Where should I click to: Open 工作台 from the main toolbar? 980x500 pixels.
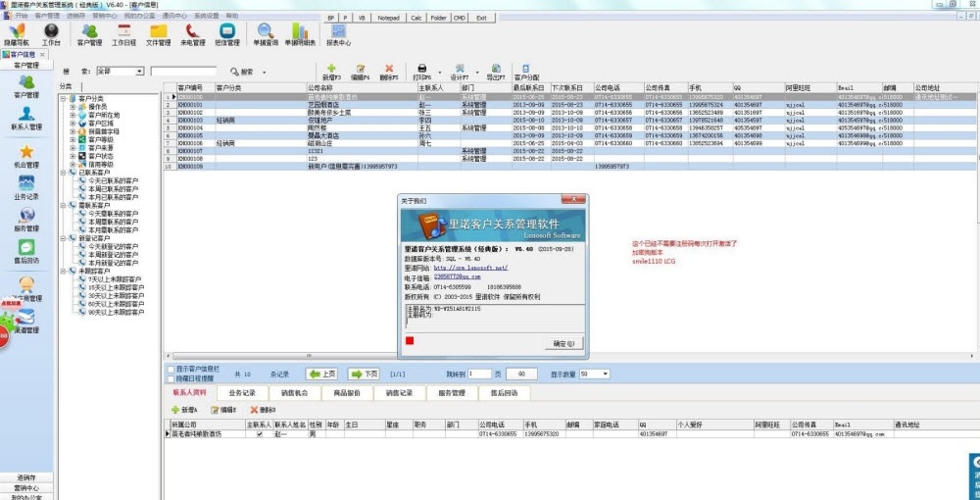(51, 35)
